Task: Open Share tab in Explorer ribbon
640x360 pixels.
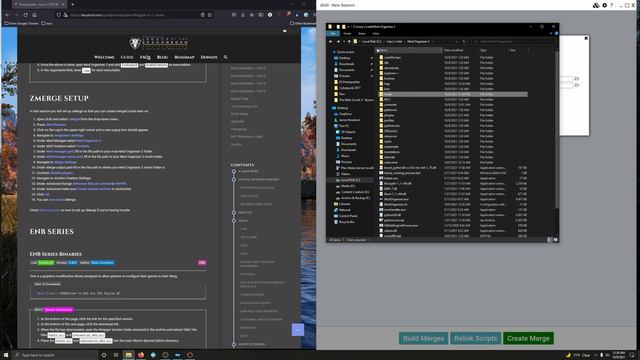Action: coord(362,33)
